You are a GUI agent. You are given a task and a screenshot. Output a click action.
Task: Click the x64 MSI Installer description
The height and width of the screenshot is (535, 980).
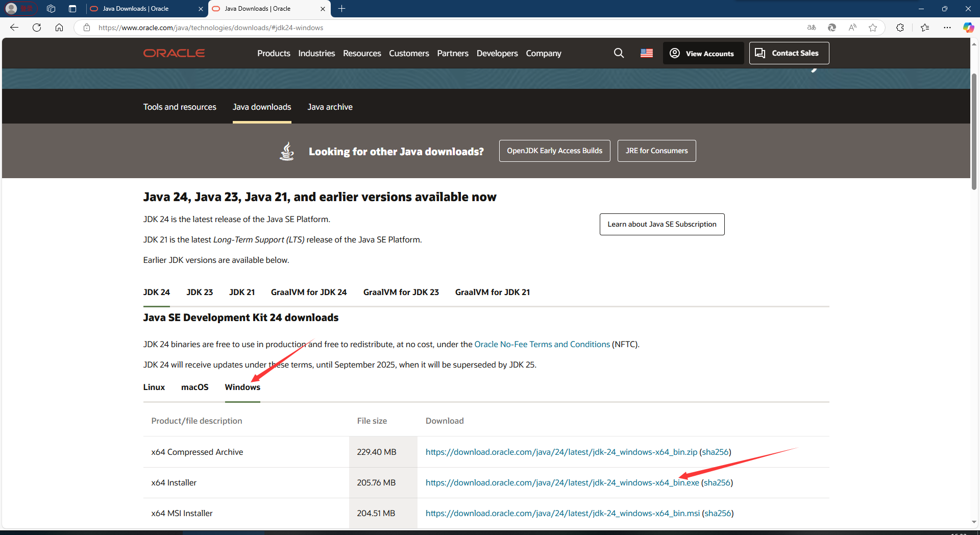(x=182, y=513)
